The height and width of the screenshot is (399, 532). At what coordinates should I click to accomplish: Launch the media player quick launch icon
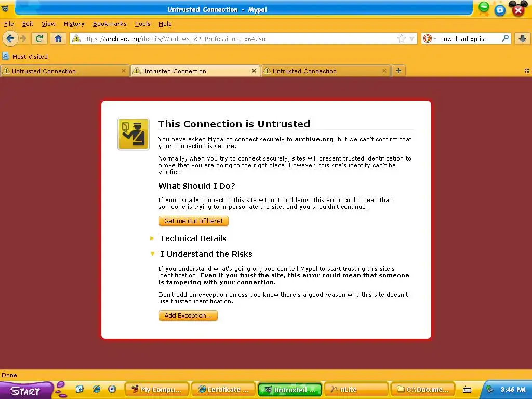coord(112,389)
